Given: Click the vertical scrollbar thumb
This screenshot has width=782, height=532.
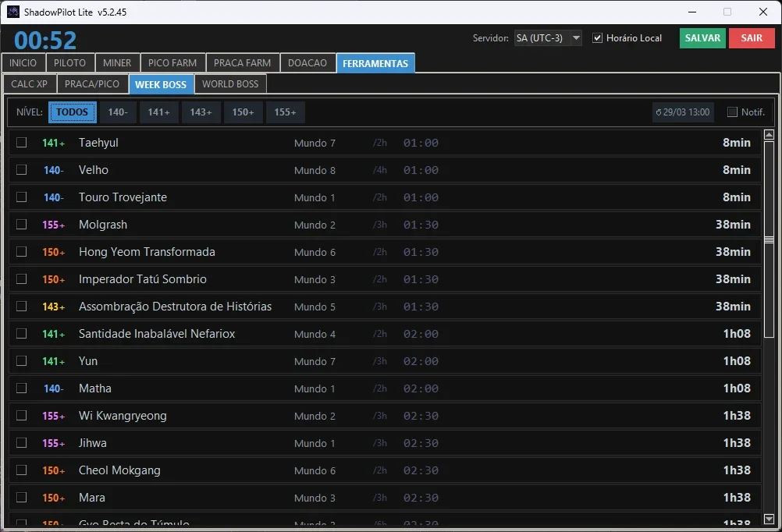Looking at the screenshot, I should 769,239.
